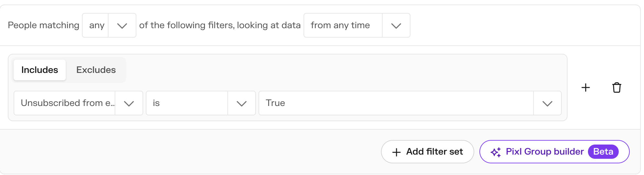Click the chevron beside 'from any time'
Screen dimensions: 644x175
[396, 26]
